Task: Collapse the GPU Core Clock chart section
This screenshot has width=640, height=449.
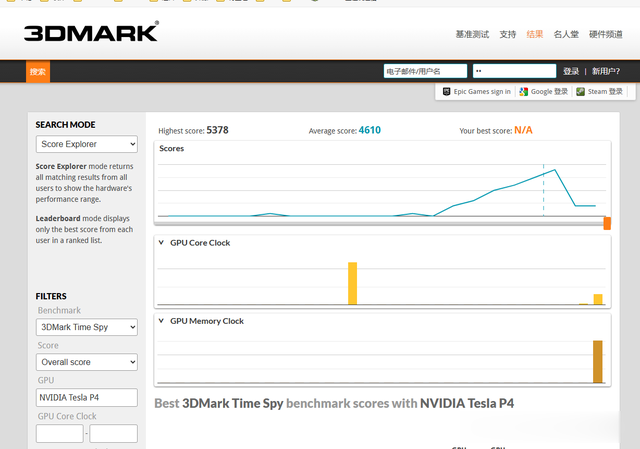Action: pos(161,242)
